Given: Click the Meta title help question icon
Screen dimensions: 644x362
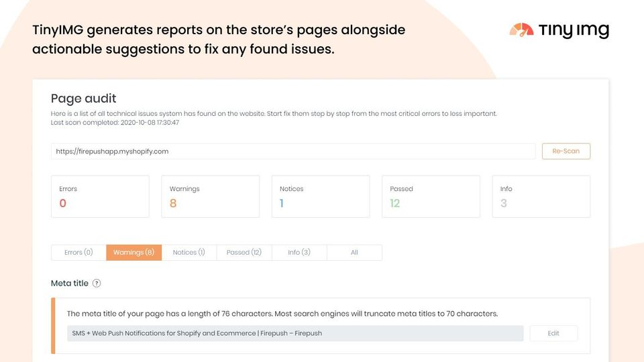Looking at the screenshot, I should (97, 284).
